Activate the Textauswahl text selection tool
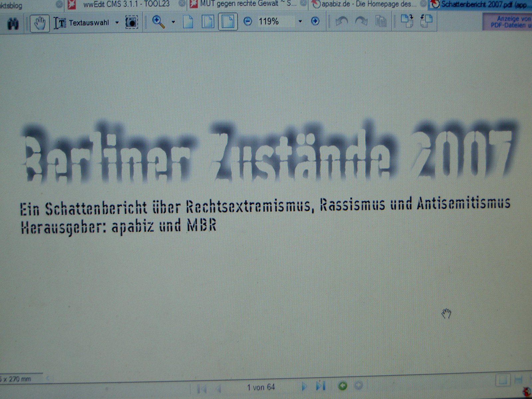532x399 pixels. (82, 23)
